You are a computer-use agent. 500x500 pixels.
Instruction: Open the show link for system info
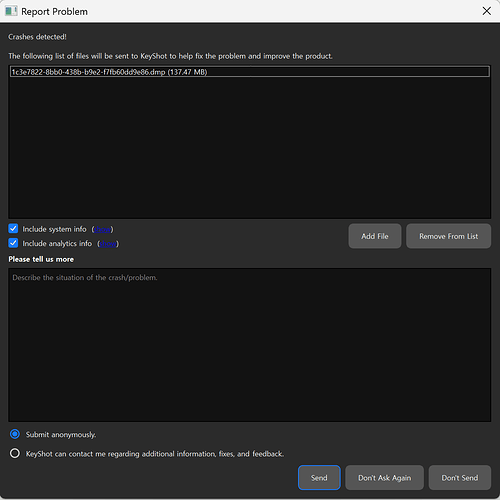click(x=102, y=229)
